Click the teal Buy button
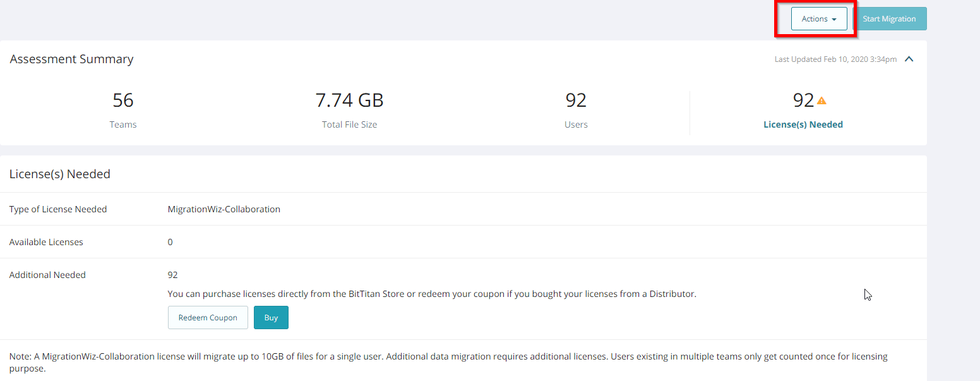 click(271, 318)
